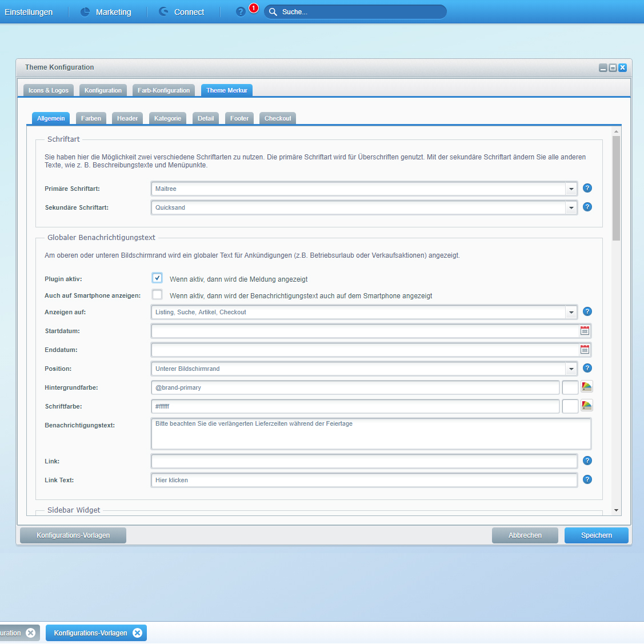
Task: Click the Hintergrundfarbe color preview swatch
Action: click(570, 387)
